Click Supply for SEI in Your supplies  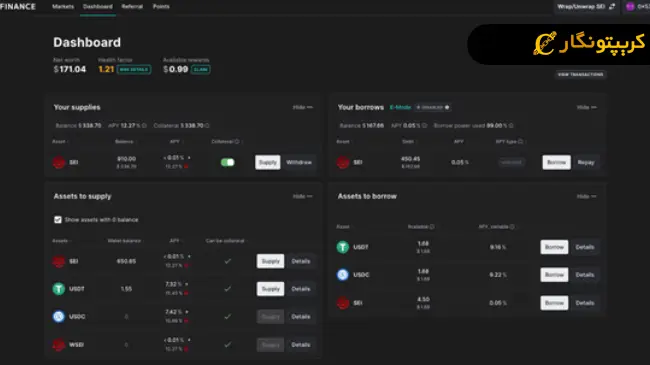(x=268, y=162)
